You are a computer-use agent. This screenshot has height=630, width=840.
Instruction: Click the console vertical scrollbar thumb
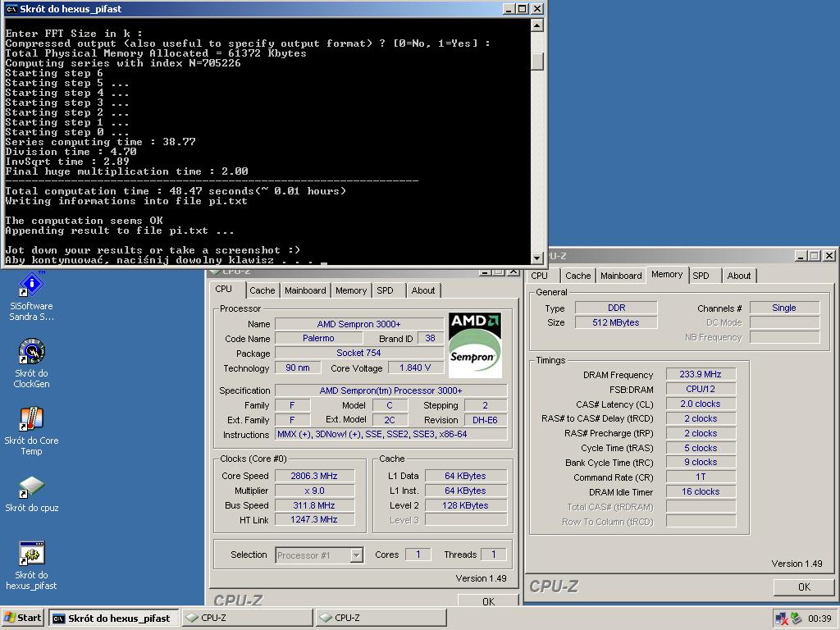pyautogui.click(x=536, y=61)
